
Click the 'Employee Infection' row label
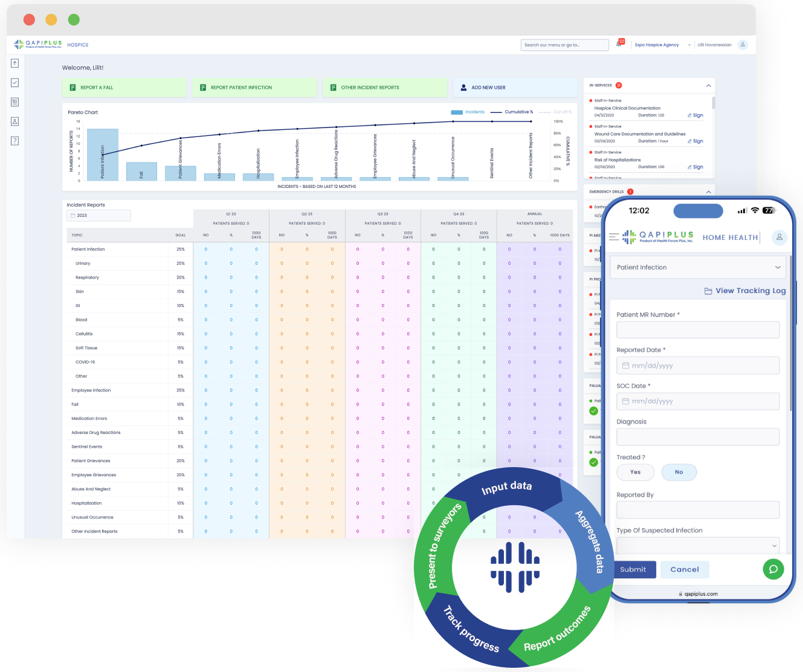pyautogui.click(x=91, y=390)
